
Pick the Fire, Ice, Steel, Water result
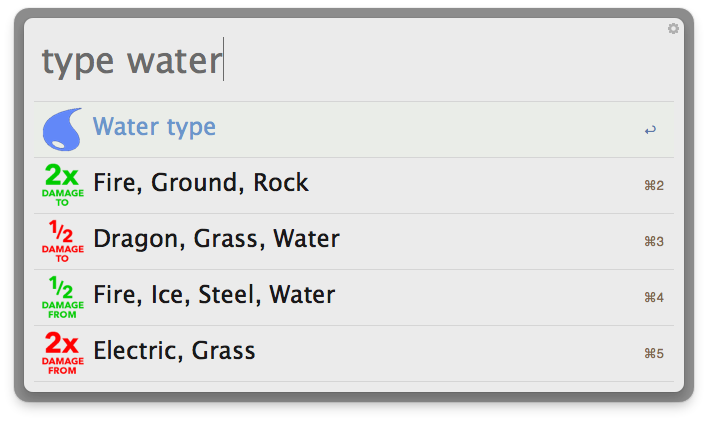[213, 295]
